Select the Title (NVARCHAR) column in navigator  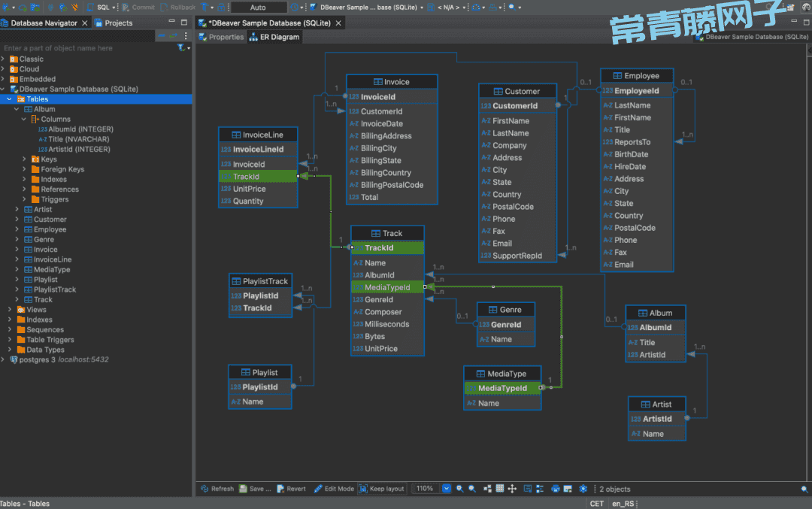tap(74, 139)
